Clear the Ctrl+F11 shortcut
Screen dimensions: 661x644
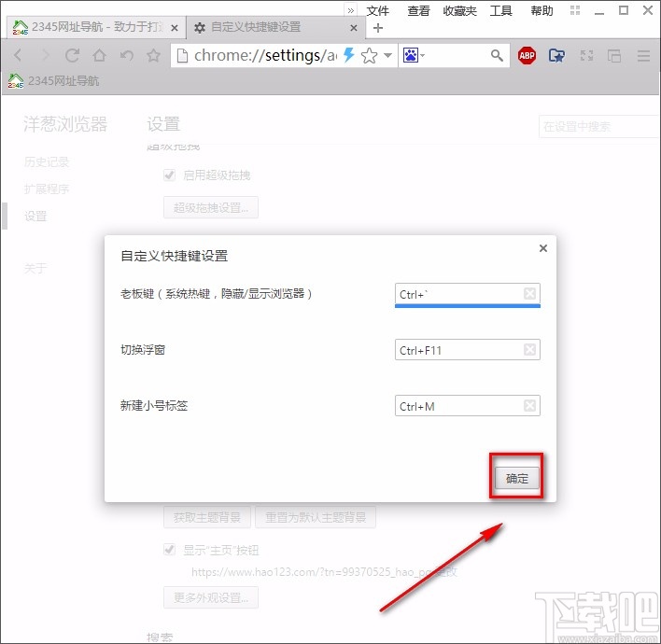529,349
